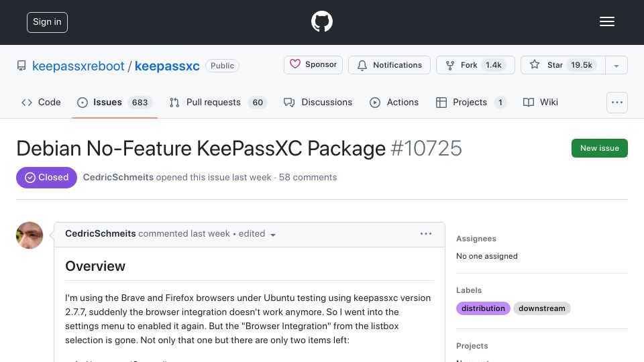Click the Labels sidebar heading
This screenshot has height=362, width=644.
469,290
